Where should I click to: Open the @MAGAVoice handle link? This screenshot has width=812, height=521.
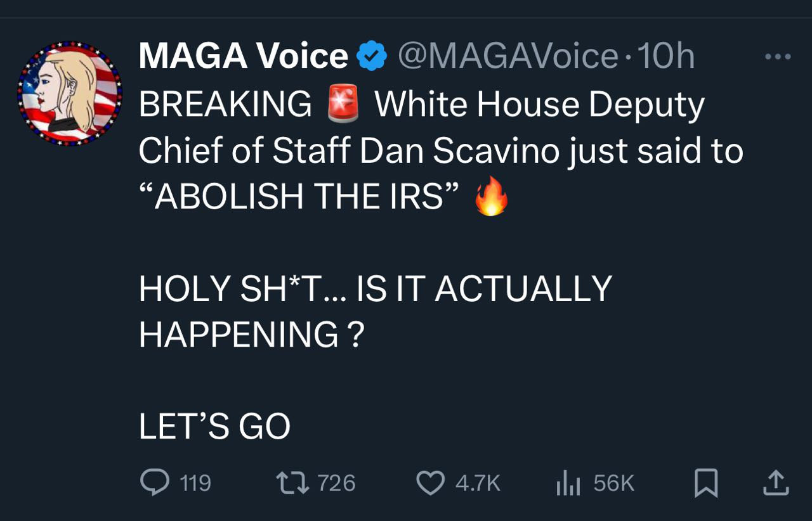(x=507, y=56)
